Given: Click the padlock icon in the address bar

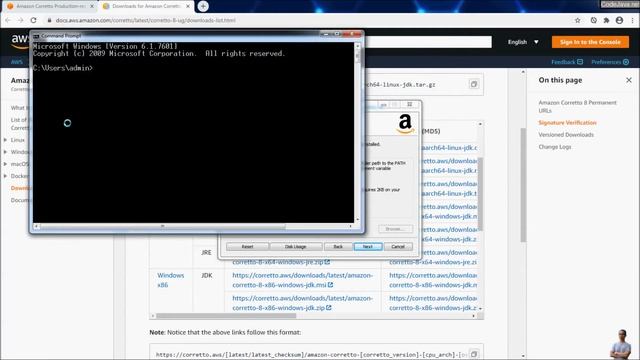Looking at the screenshot, I should 49,20.
